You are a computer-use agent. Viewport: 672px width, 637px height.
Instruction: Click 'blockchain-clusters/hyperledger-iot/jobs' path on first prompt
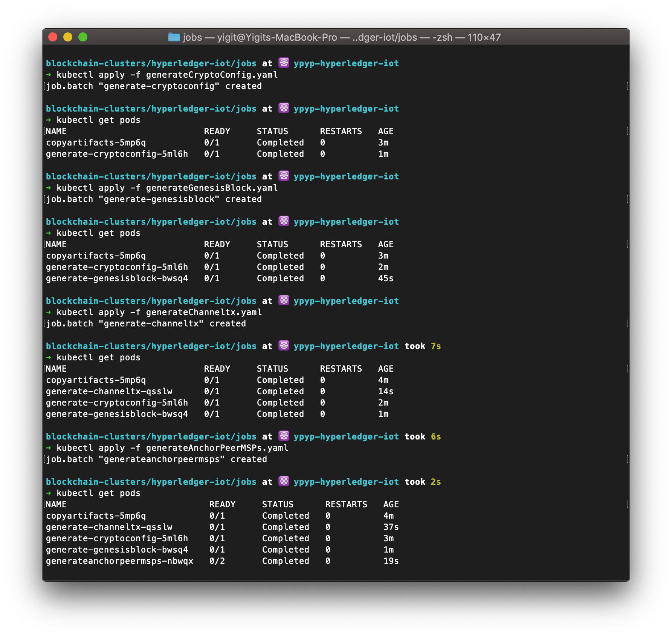point(151,63)
